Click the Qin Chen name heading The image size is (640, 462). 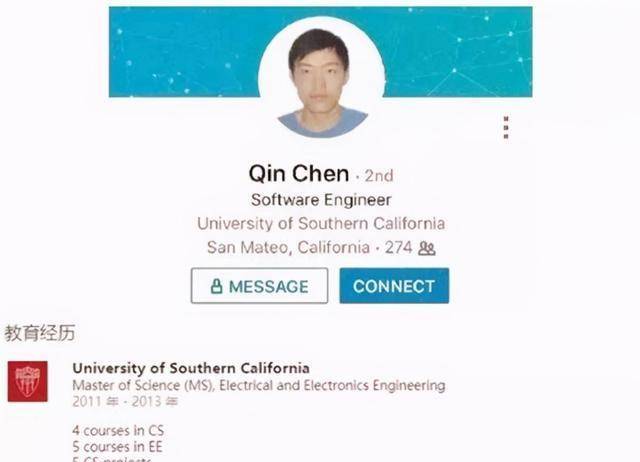pos(299,173)
